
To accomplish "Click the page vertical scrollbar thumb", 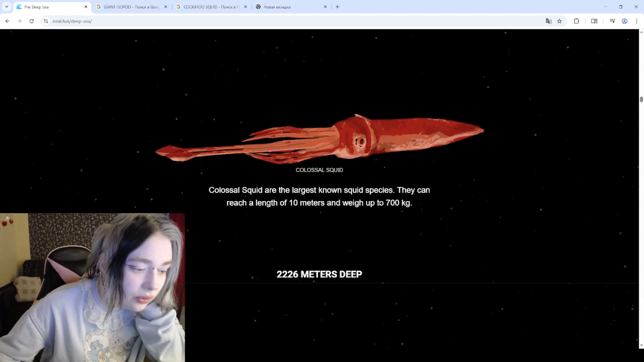I will coord(641,99).
